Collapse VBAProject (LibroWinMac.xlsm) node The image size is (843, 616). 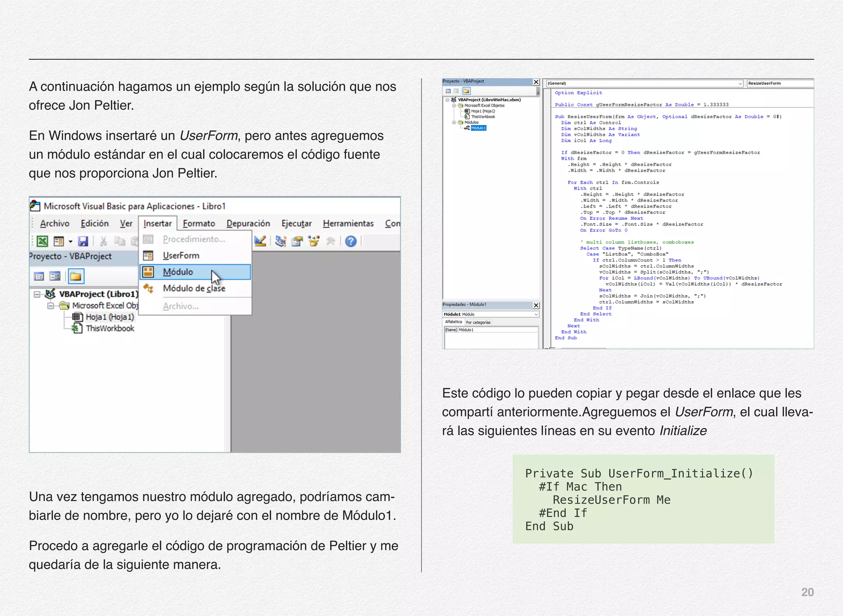click(x=447, y=100)
